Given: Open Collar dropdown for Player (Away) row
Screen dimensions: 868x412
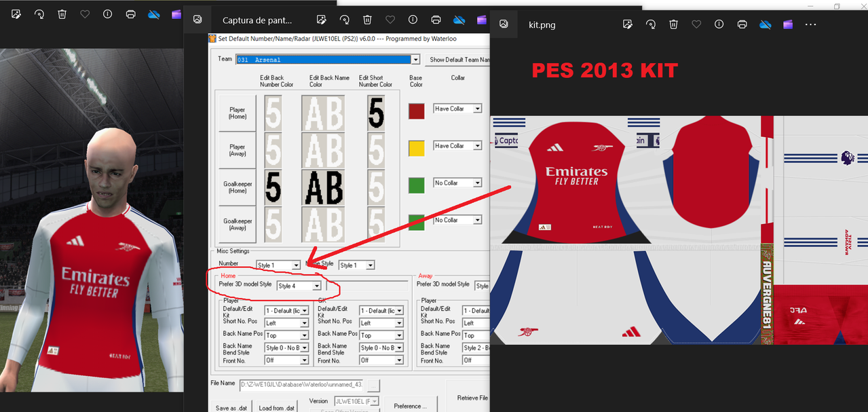Looking at the screenshot, I should coord(478,146).
